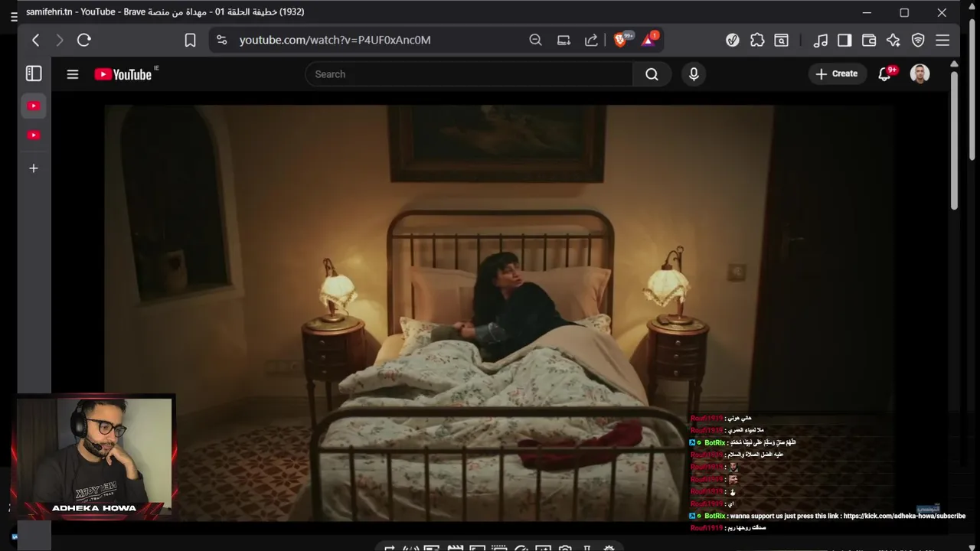Image resolution: width=980 pixels, height=551 pixels.
Task: Open the account avatar menu
Action: tap(920, 73)
